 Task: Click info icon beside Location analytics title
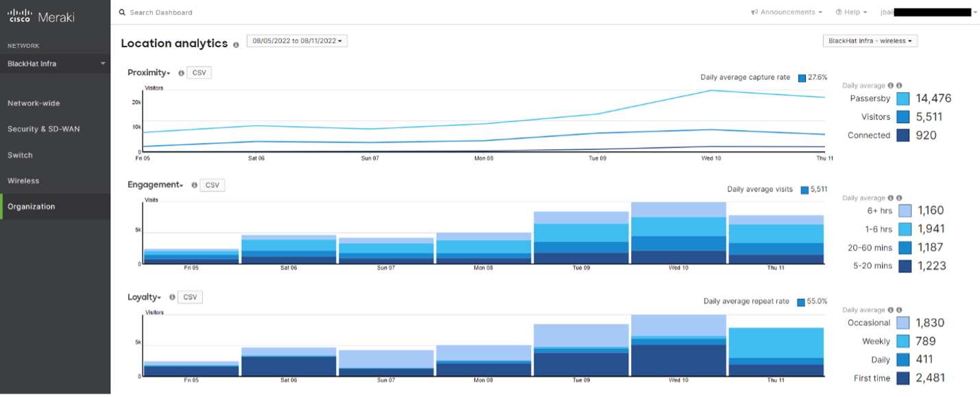236,44
